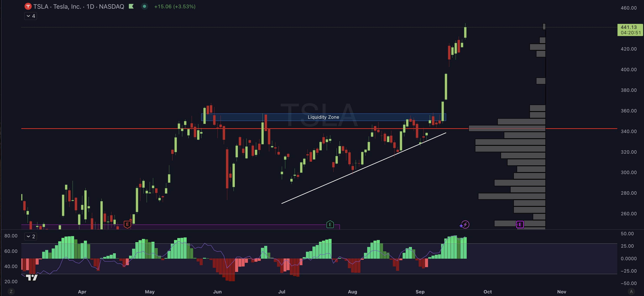This screenshot has height=296, width=644.
Task: Expand the main chart legend showing 4
Action: coord(30,16)
